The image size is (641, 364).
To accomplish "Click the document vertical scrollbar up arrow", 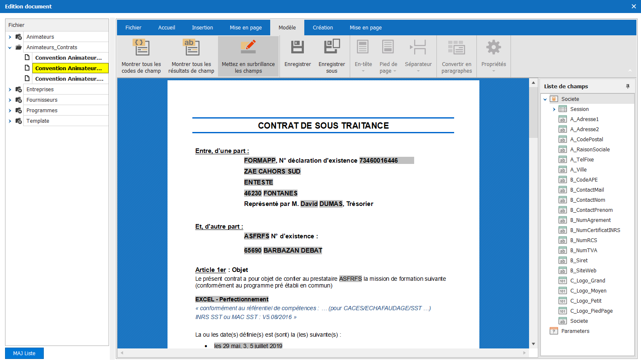I will coord(533,83).
